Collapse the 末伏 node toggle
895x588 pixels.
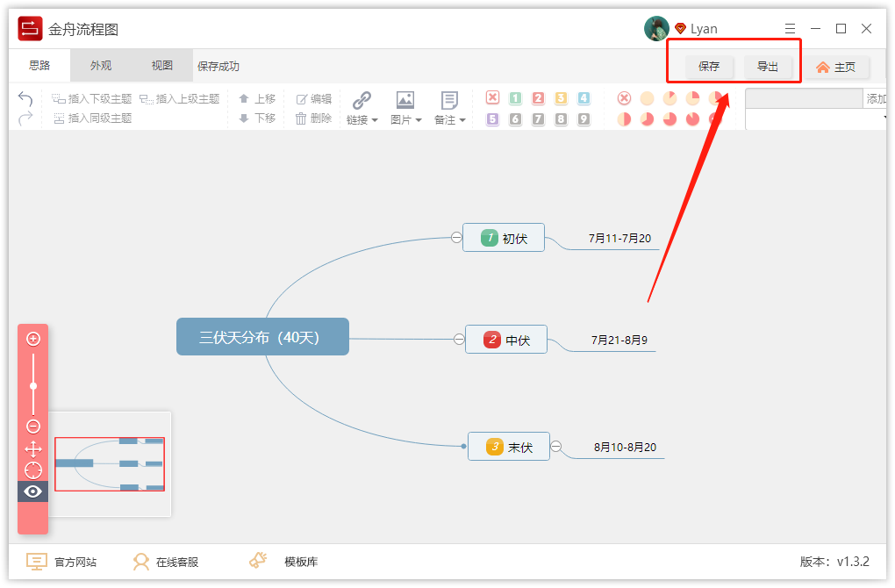tap(556, 447)
